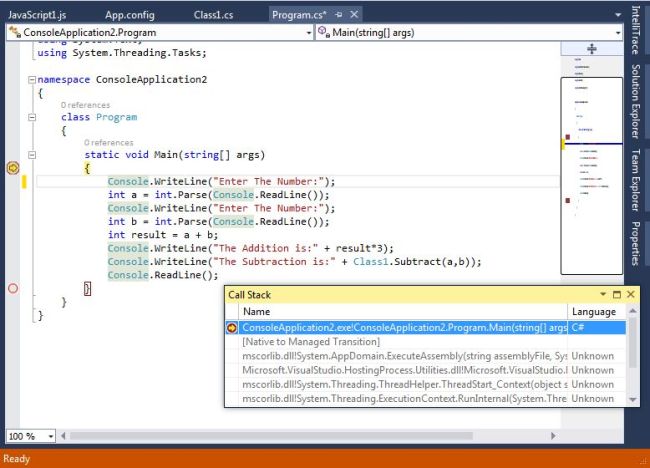Click the lower breakpoint marker in minimap margin
The width and height of the screenshot is (650, 468).
(568, 201)
